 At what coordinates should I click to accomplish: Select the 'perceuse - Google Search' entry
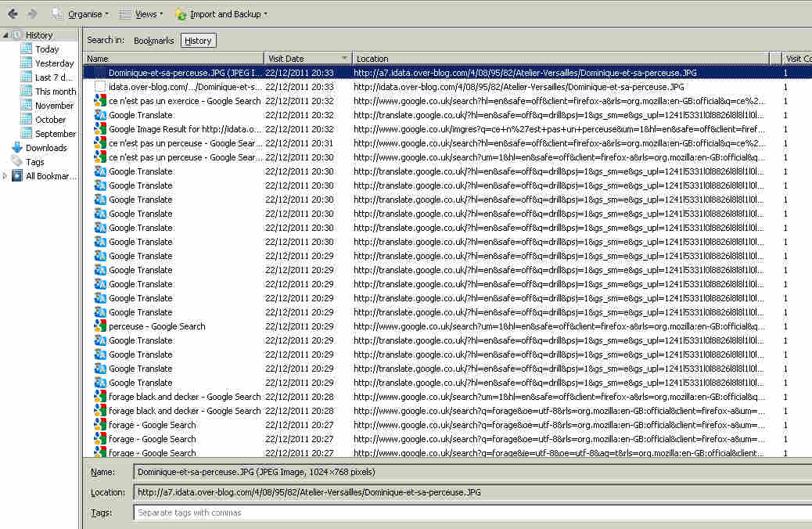click(157, 326)
